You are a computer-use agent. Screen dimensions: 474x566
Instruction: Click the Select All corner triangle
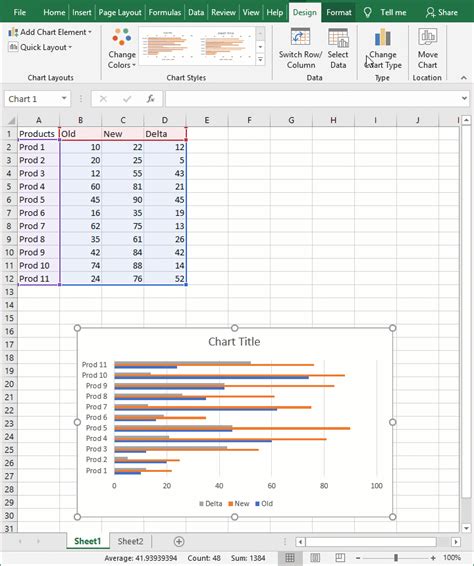click(x=11, y=120)
